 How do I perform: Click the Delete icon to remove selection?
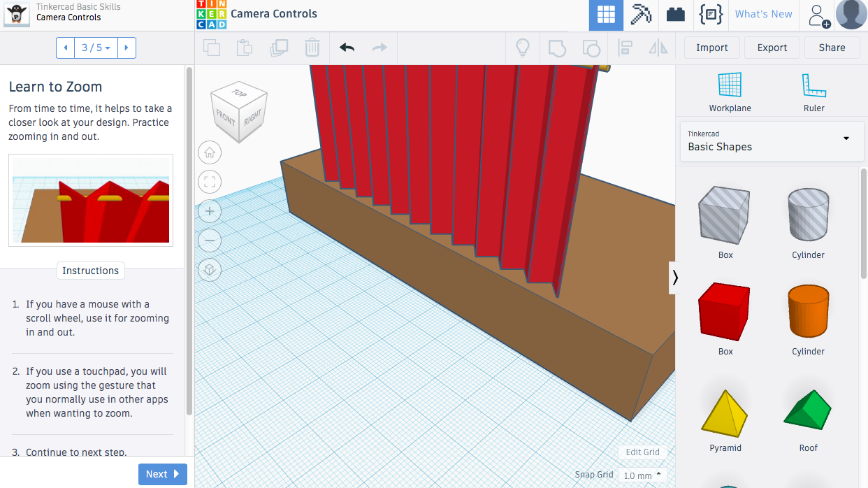(312, 47)
